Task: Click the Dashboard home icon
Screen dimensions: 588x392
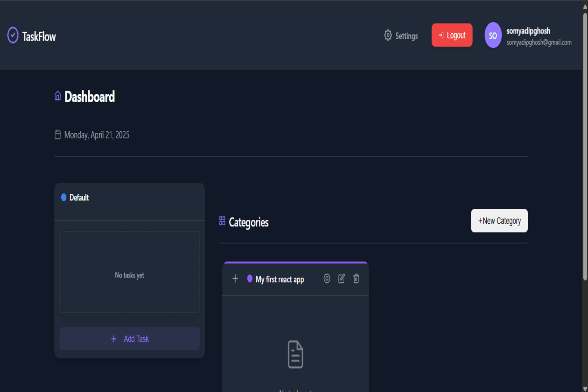Action: pos(58,96)
